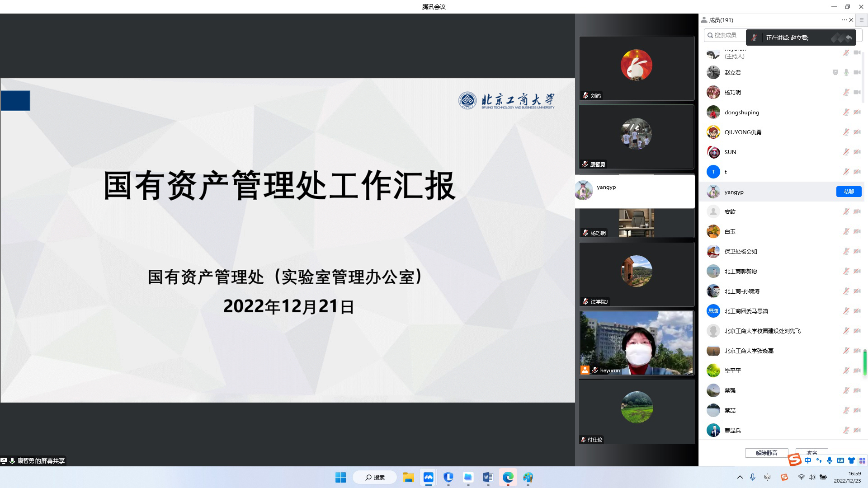
Task: Open the members panel three-dots menu
Action: 844,20
